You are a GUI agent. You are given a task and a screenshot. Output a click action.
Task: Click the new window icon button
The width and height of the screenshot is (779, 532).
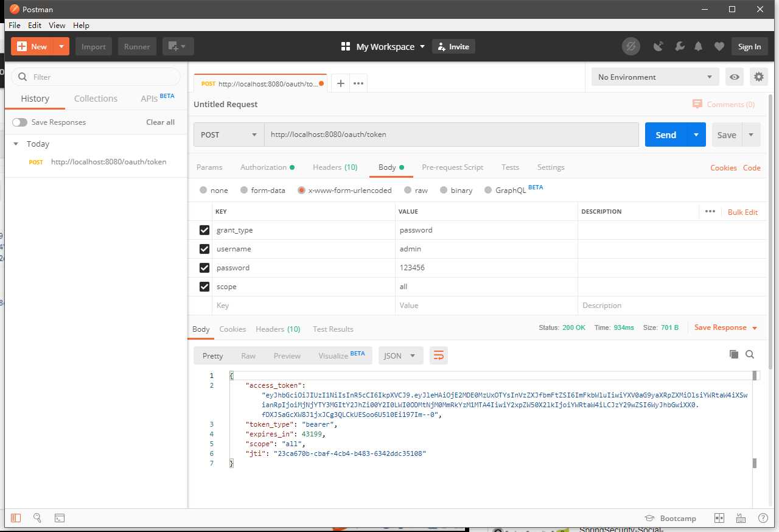(x=178, y=46)
